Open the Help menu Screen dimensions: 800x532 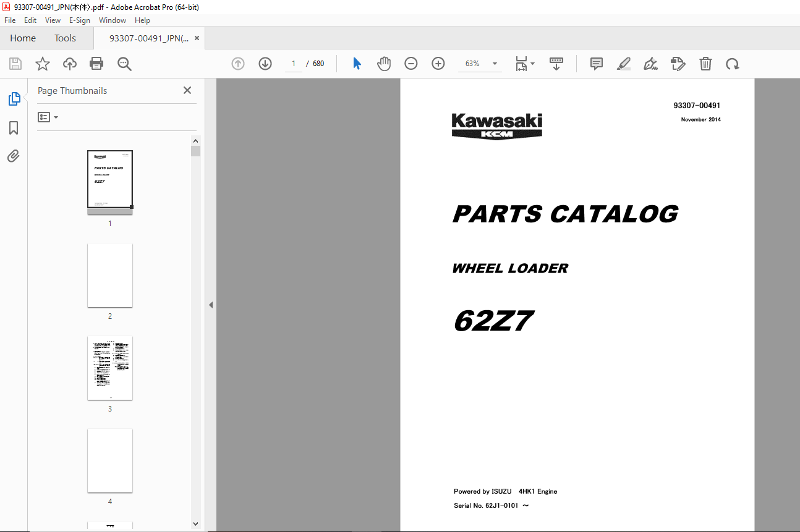click(142, 20)
